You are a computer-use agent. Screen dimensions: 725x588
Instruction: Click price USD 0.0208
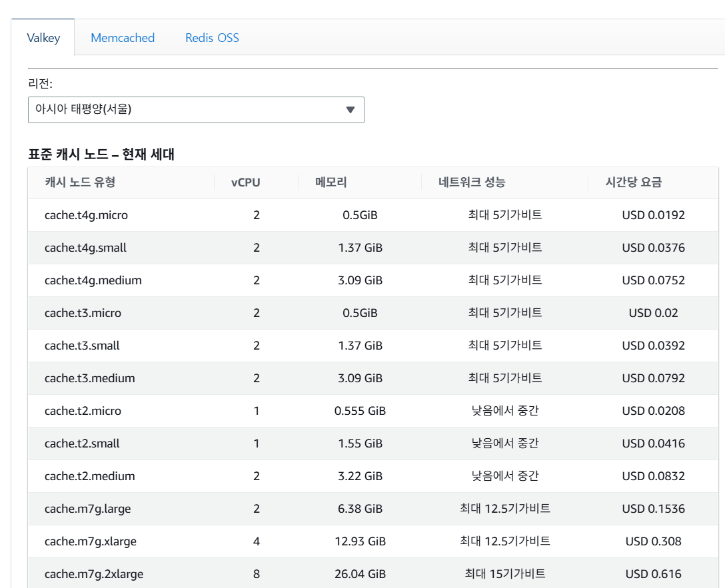(653, 411)
